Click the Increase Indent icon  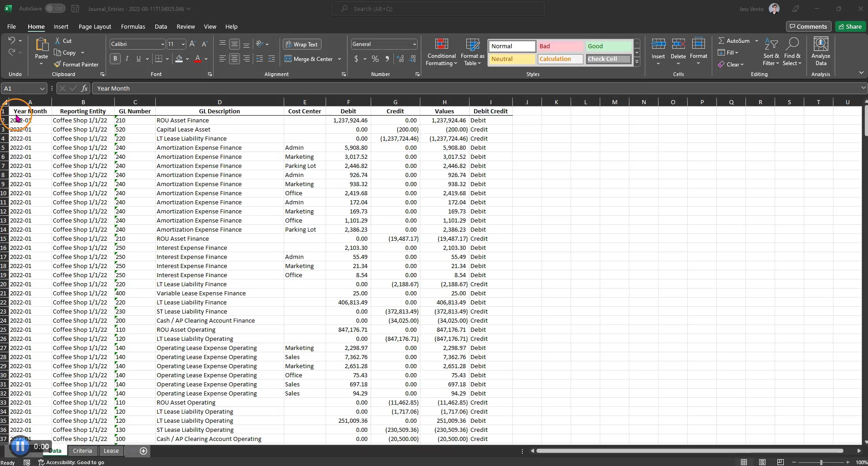coord(271,59)
